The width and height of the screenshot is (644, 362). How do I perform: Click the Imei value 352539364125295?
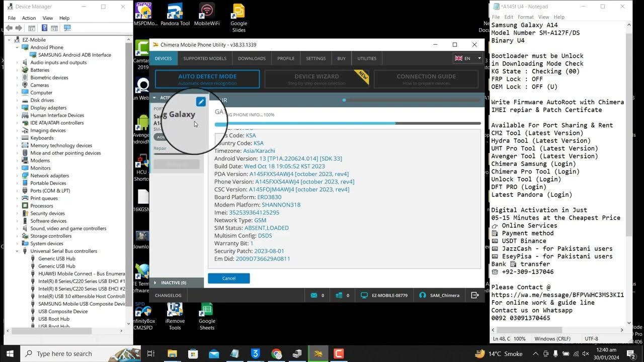[254, 213]
